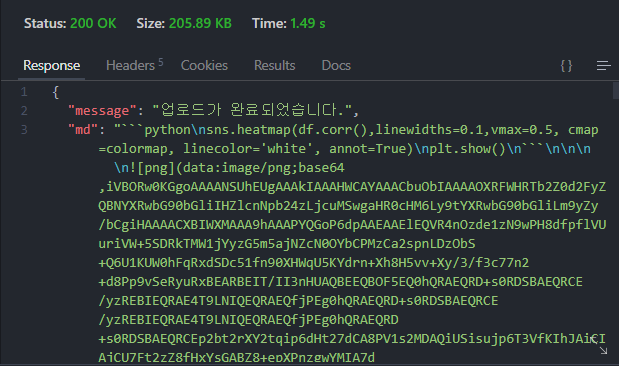This screenshot has height=366, width=619.
Task: Click the line starting with uriVW+5SDRk
Action: 287,244
